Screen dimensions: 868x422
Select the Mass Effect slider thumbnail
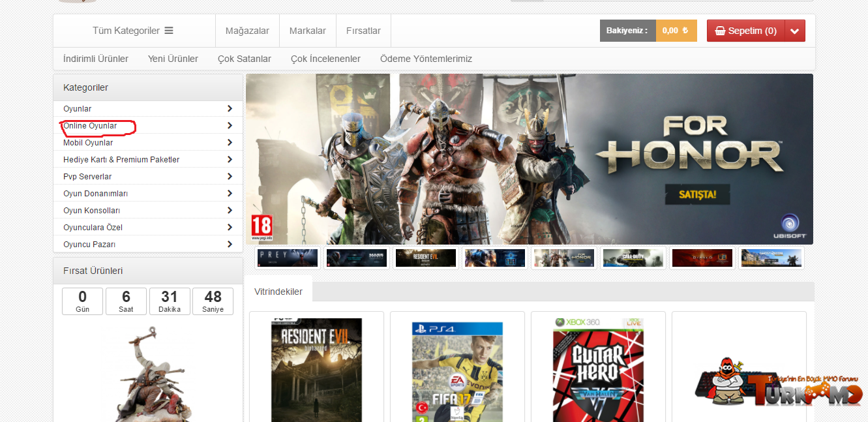(357, 258)
